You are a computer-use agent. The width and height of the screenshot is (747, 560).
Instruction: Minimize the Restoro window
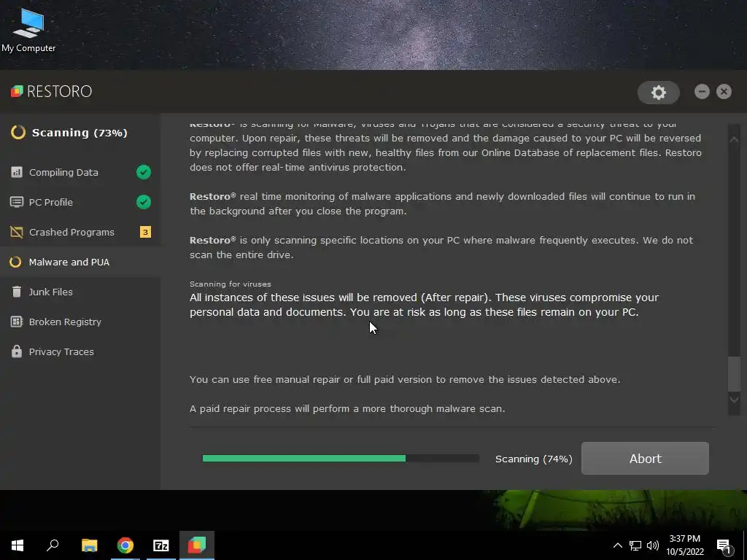(702, 91)
